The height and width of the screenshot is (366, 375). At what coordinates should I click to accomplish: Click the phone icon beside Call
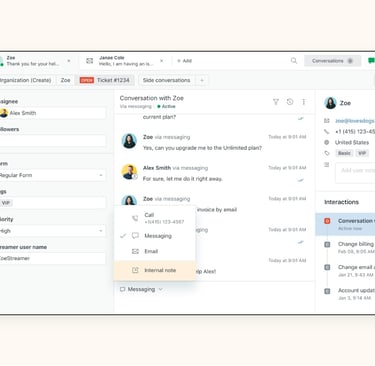(135, 218)
